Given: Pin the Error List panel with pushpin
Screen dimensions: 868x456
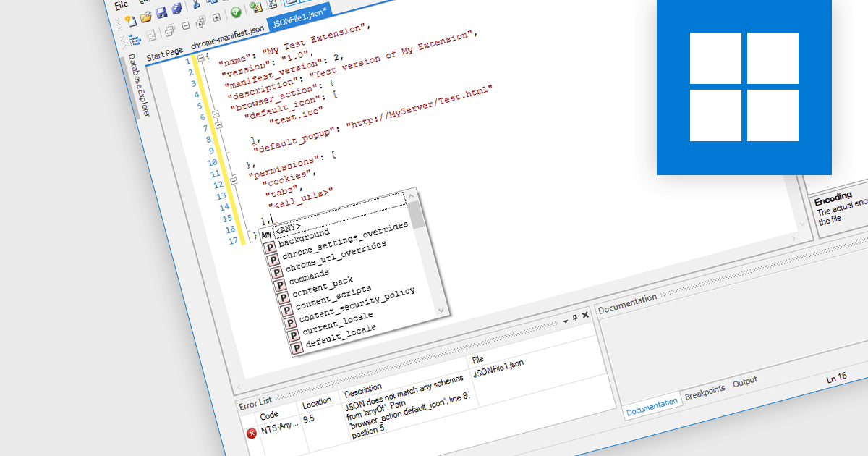Looking at the screenshot, I should point(575,317).
